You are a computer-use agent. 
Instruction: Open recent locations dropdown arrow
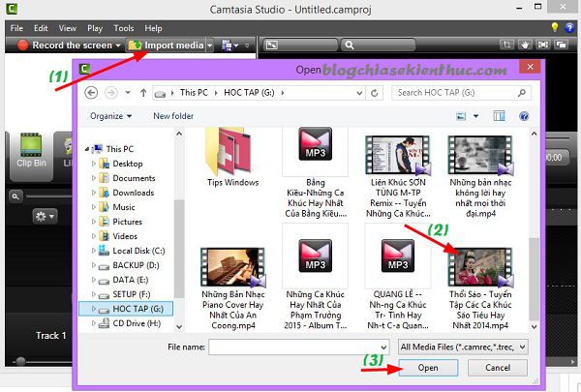[x=128, y=93]
